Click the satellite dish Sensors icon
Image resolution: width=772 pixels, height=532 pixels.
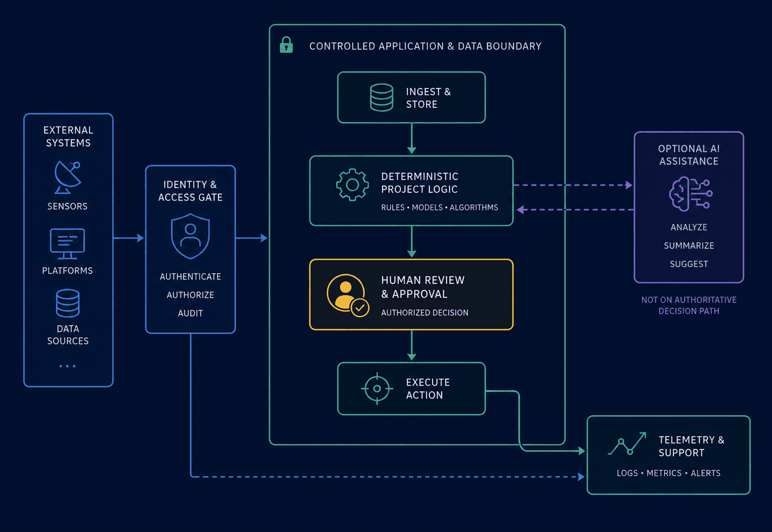point(67,177)
